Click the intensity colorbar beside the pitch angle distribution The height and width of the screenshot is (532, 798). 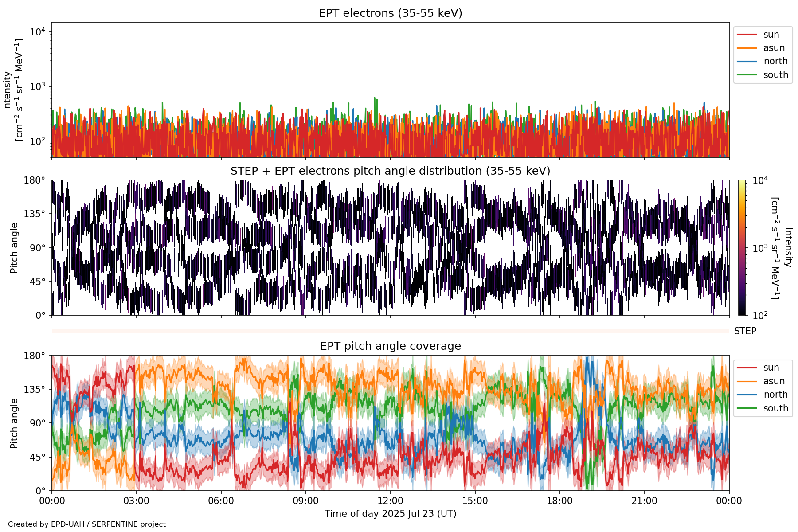tap(742, 247)
